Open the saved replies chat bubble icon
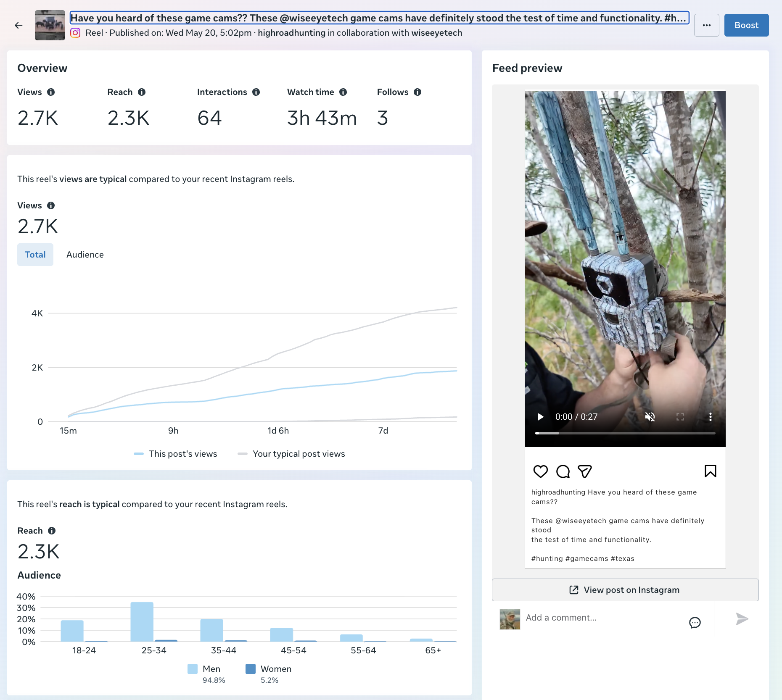 coord(695,622)
